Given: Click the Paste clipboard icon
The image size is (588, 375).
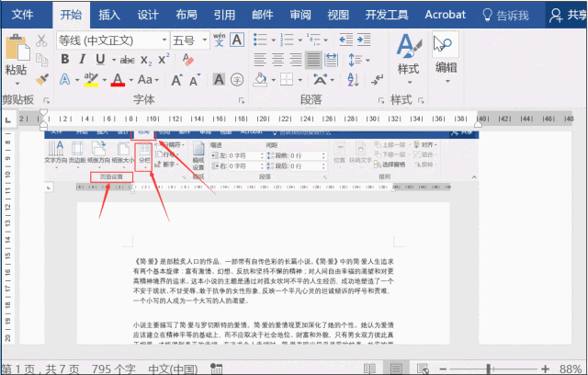Looking at the screenshot, I should pyautogui.click(x=17, y=48).
